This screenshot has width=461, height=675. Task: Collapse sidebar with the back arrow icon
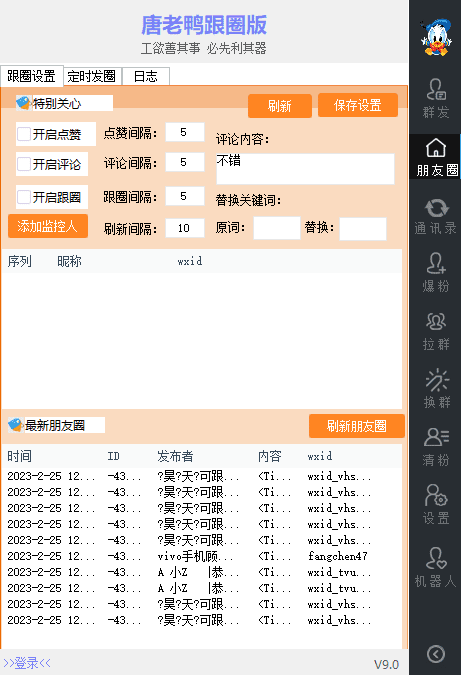(x=436, y=654)
